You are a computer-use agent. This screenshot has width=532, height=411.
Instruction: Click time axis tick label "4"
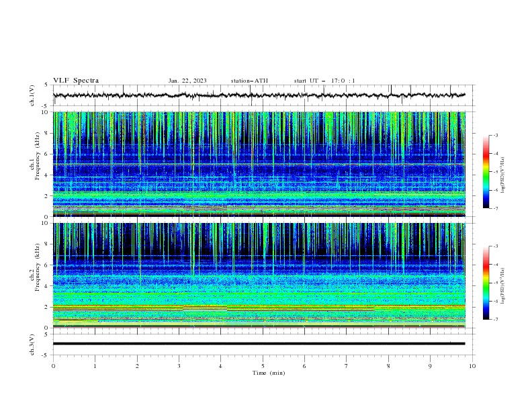pyautogui.click(x=220, y=366)
